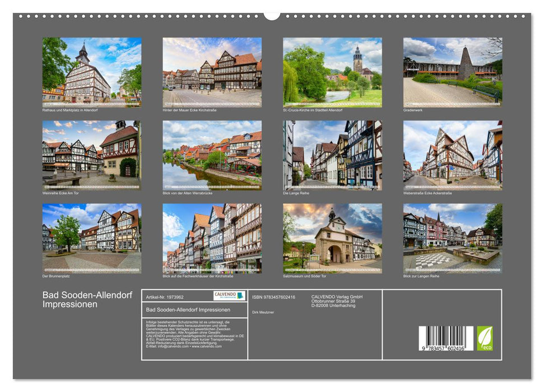544x392 pixels.
Task: Click the 'CALVENDO Verlag GmbH' address block
Action: [x=337, y=300]
